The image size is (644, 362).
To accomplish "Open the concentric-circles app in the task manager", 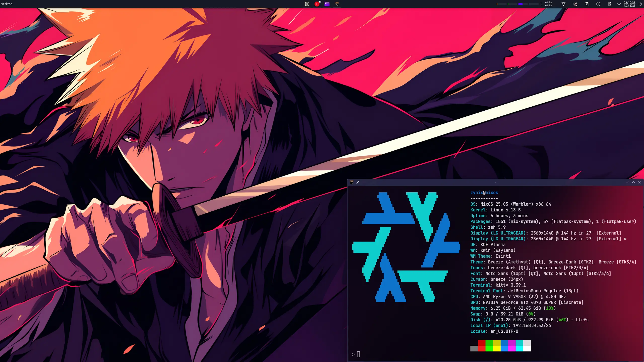I will [x=307, y=4].
